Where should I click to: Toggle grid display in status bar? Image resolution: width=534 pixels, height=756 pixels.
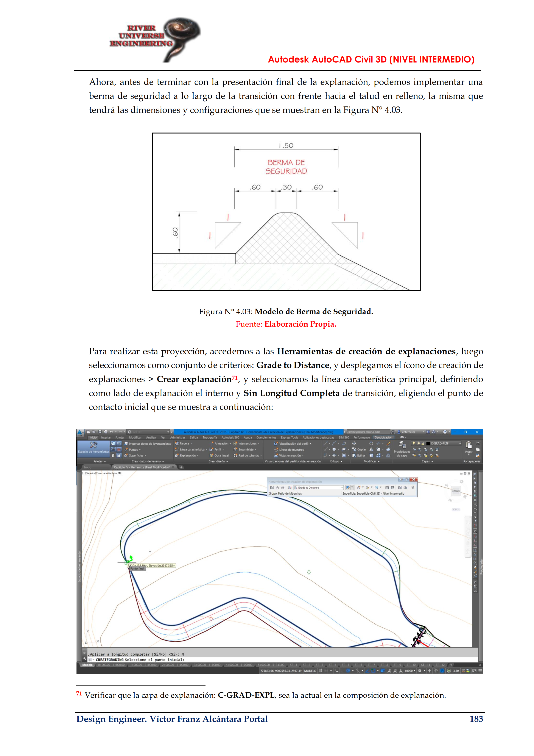click(321, 671)
